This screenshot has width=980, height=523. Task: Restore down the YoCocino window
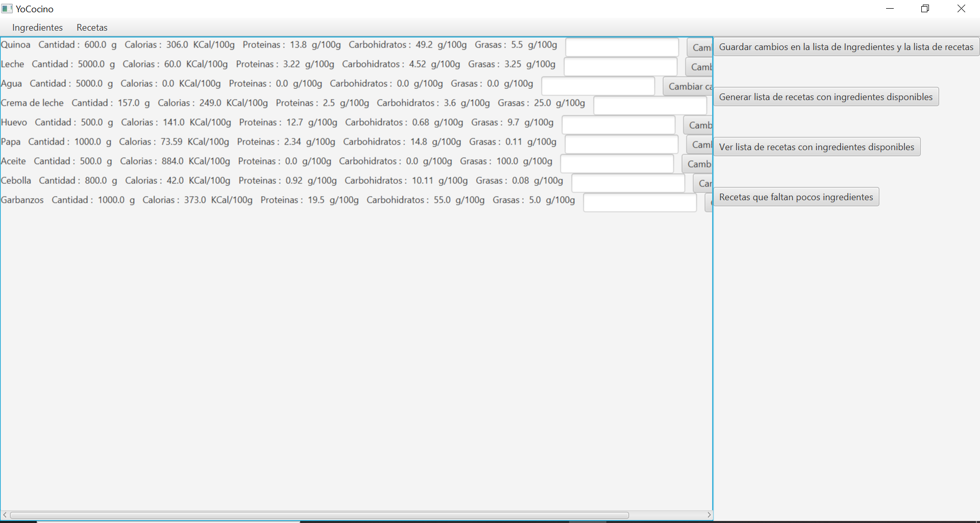[925, 9]
